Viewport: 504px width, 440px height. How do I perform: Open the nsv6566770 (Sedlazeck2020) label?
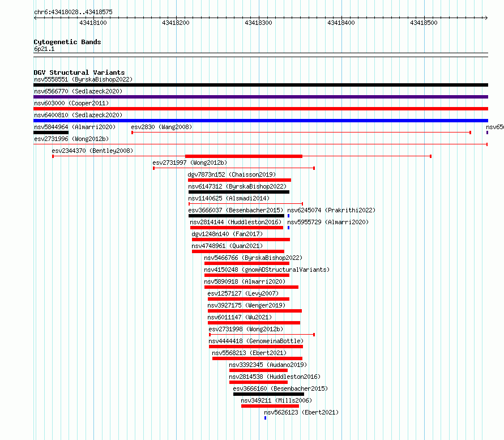coord(78,91)
